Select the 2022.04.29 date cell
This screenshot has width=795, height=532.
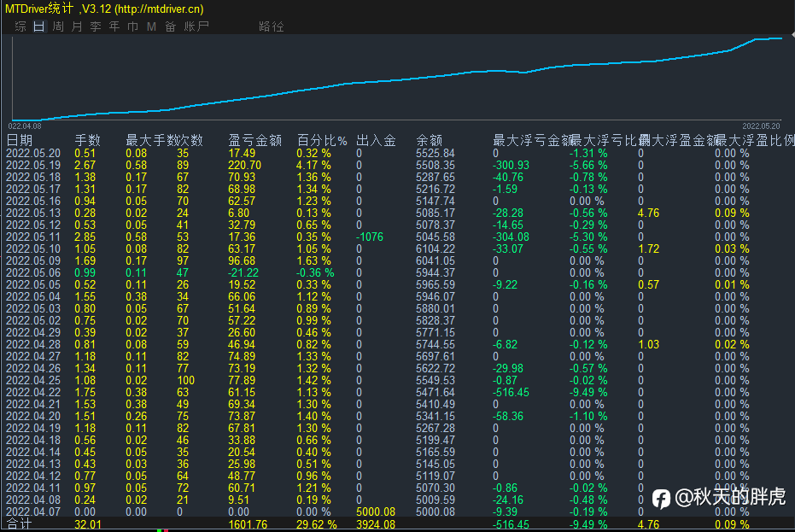point(33,333)
